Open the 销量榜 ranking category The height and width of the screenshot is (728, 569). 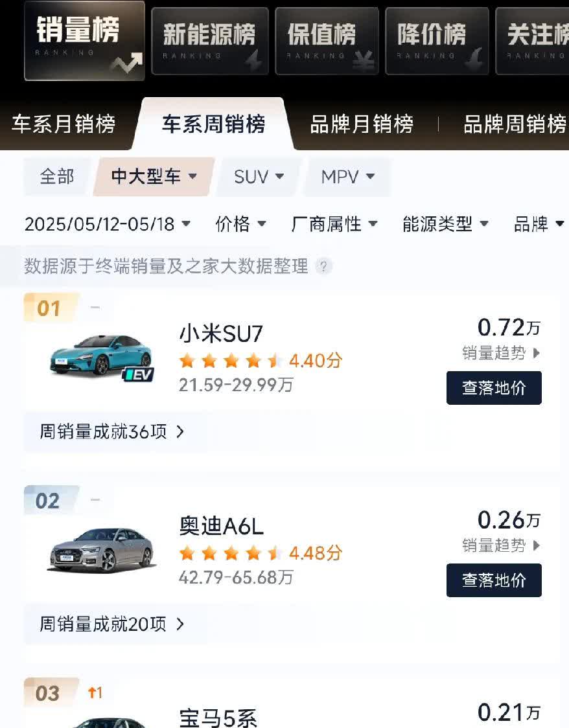pos(84,41)
